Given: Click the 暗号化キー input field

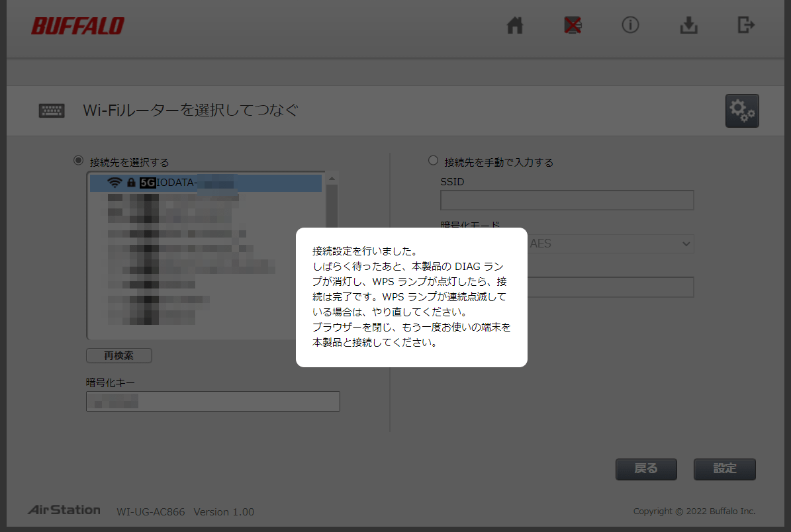Looking at the screenshot, I should [212, 401].
